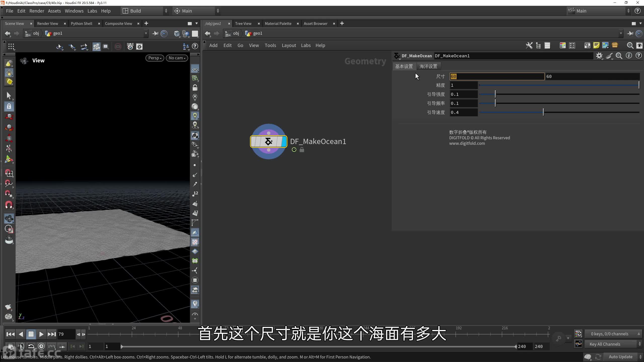Toggle the lock flag under DF_MakeOcean1

pos(302,150)
